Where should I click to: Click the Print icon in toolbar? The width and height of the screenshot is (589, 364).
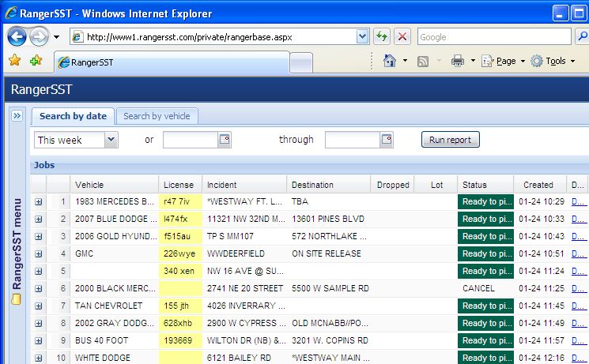coord(457,61)
